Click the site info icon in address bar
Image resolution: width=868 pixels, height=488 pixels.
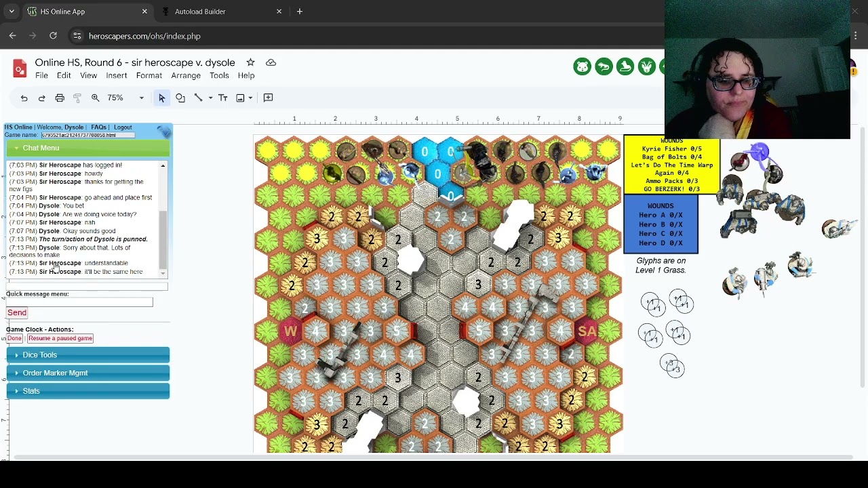pyautogui.click(x=77, y=36)
